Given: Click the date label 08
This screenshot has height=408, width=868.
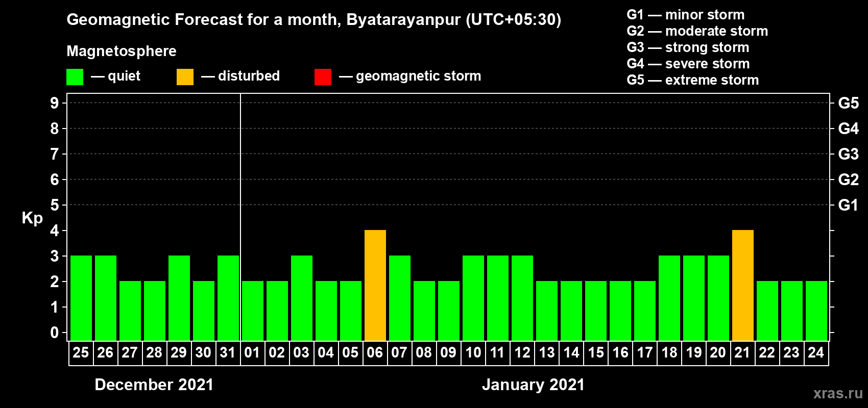Looking at the screenshot, I should point(424,353).
